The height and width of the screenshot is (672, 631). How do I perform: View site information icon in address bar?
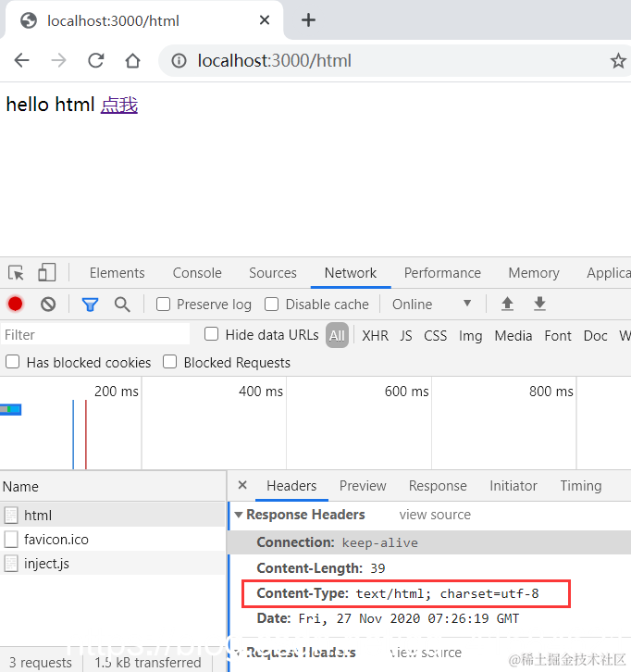pyautogui.click(x=179, y=61)
